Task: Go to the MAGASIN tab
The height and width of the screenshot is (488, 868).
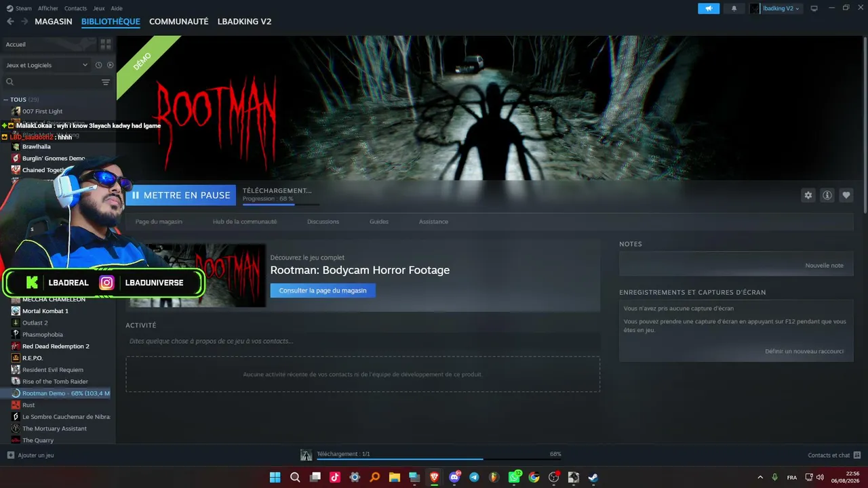Action: [x=54, y=22]
